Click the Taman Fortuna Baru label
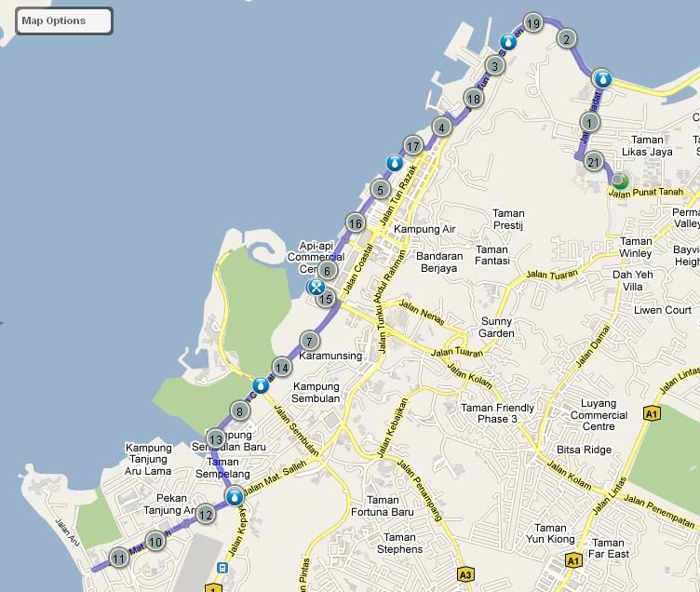700x592 pixels. 383,505
